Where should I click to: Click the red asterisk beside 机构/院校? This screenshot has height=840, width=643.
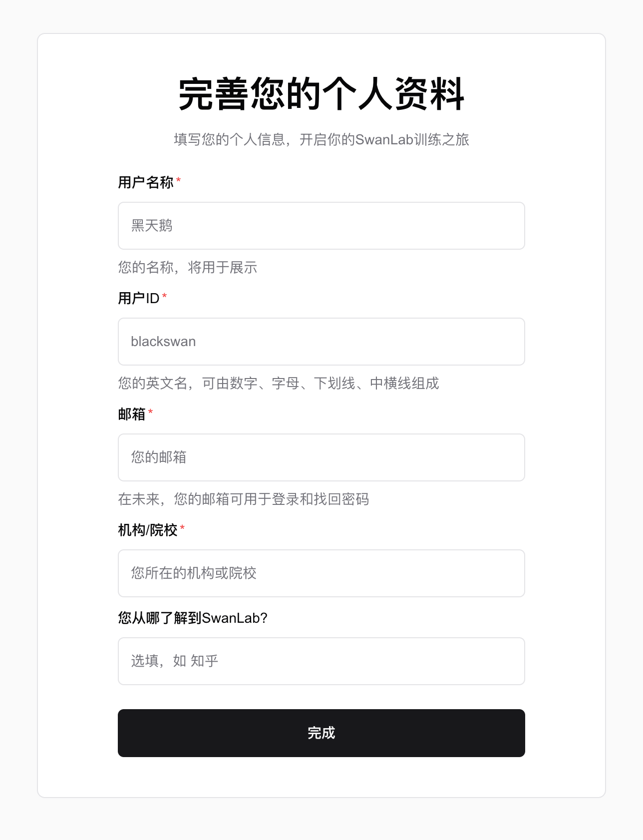coord(182,528)
